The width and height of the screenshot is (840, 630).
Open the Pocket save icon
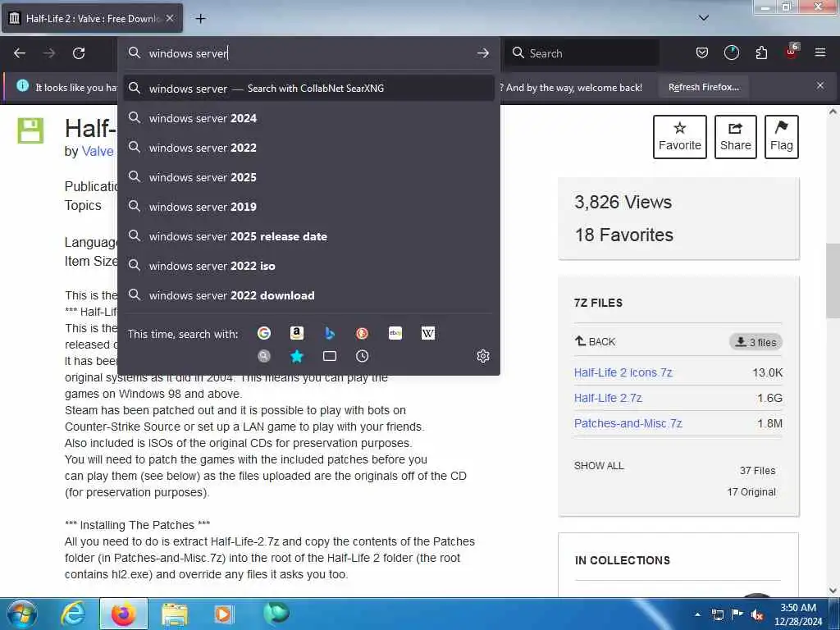[x=702, y=52]
